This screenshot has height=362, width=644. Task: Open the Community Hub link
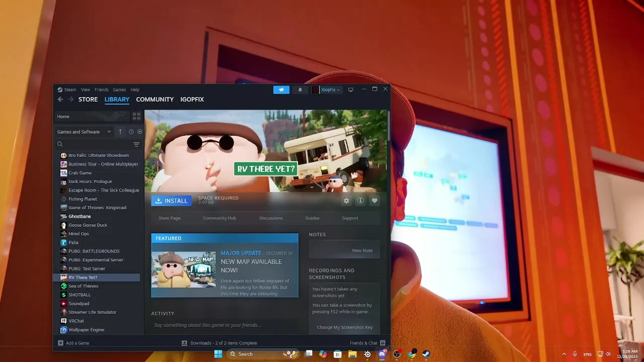pos(219,218)
